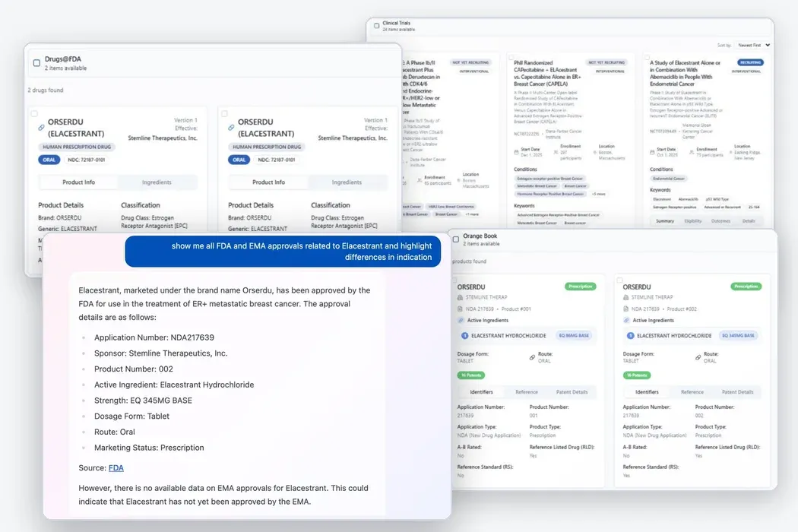The width and height of the screenshot is (798, 532).
Task: Click Prescription badge on Product #002 card
Action: pyautogui.click(x=746, y=287)
